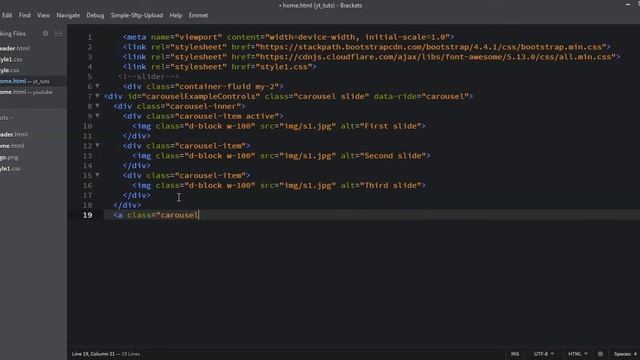Click the container-fluid my-2 div line

click(x=203, y=87)
